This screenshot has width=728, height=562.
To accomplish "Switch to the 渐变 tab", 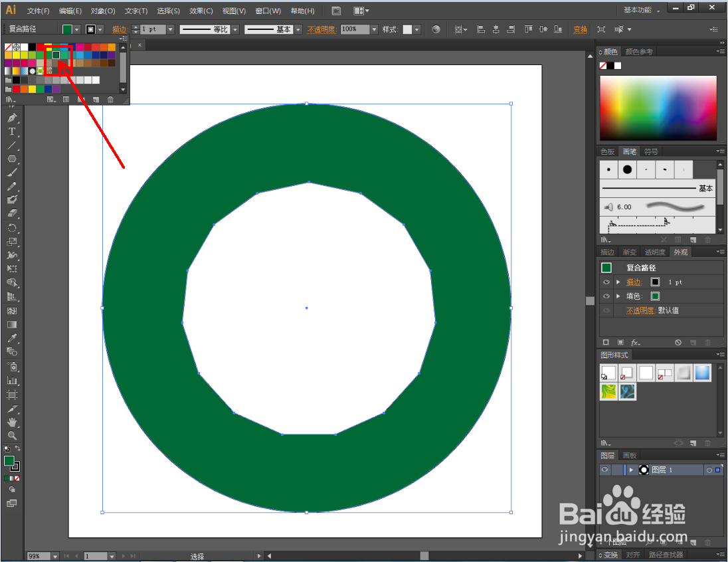I will pos(630,252).
